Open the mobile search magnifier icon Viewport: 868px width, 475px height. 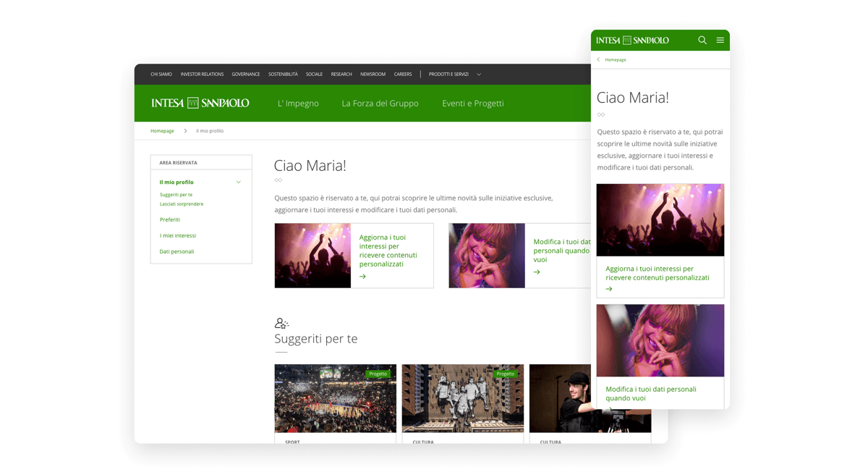702,41
